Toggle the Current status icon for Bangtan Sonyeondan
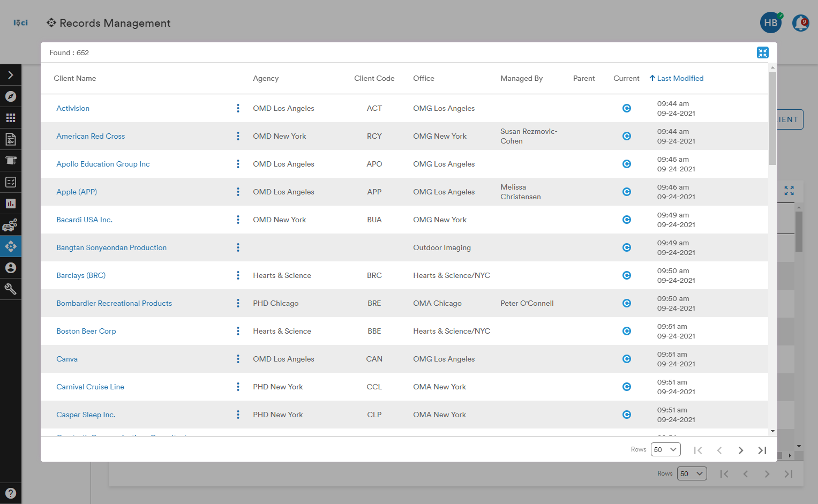The image size is (818, 504). tap(627, 247)
